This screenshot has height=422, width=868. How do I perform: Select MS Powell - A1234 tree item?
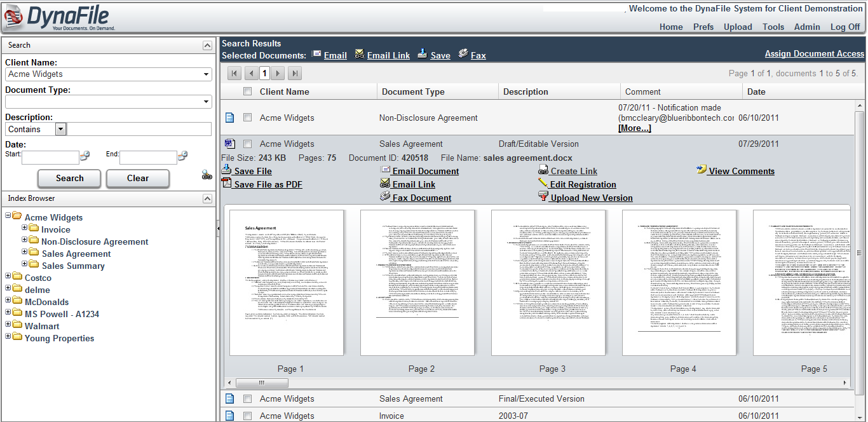click(x=62, y=314)
